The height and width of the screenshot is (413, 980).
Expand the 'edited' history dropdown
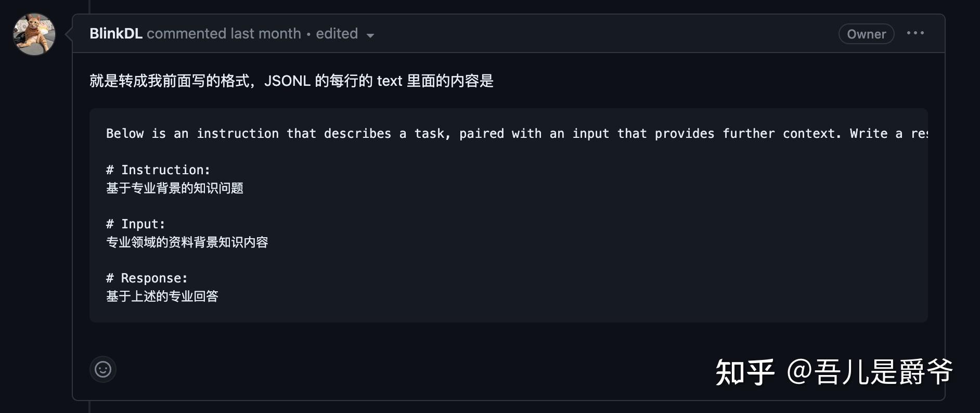coord(345,34)
